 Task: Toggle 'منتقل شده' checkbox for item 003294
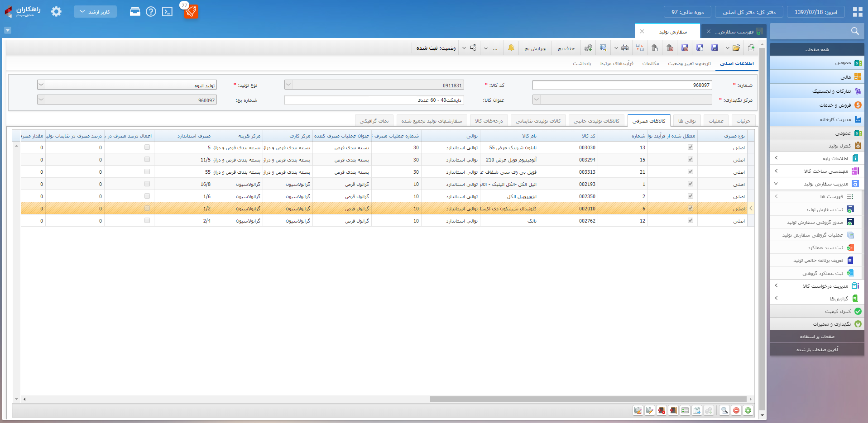click(x=690, y=160)
